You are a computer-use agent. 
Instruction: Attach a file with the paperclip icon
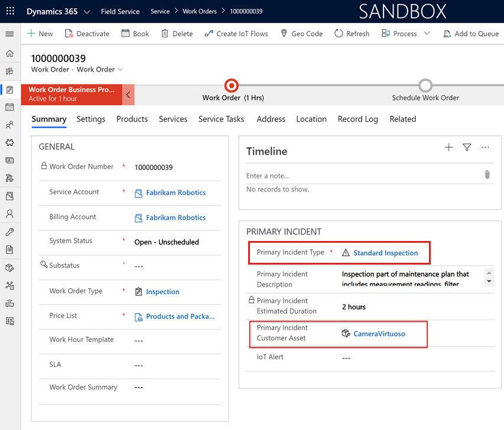487,174
